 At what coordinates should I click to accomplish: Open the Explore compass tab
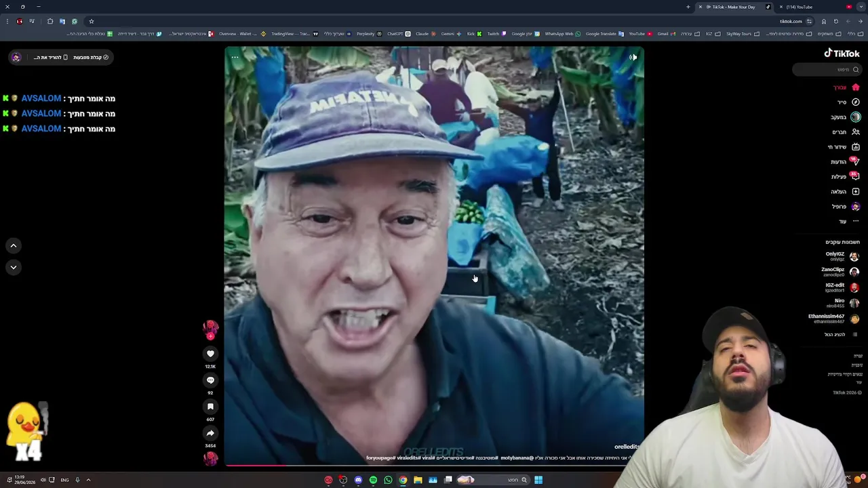pos(848,102)
